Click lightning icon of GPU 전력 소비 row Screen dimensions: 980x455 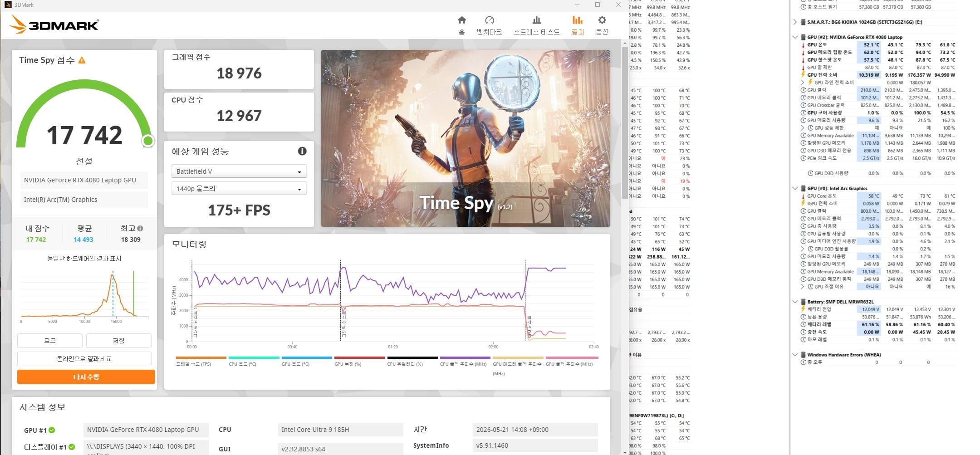[x=803, y=75]
